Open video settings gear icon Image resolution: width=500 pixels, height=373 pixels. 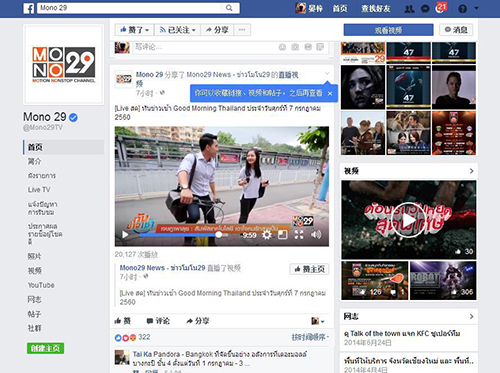(267, 235)
